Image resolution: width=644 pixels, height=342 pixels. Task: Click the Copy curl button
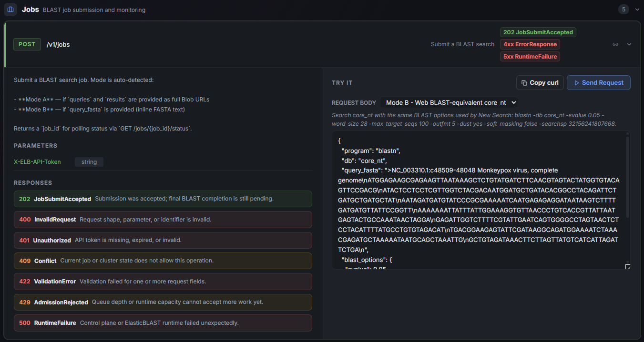(540, 83)
